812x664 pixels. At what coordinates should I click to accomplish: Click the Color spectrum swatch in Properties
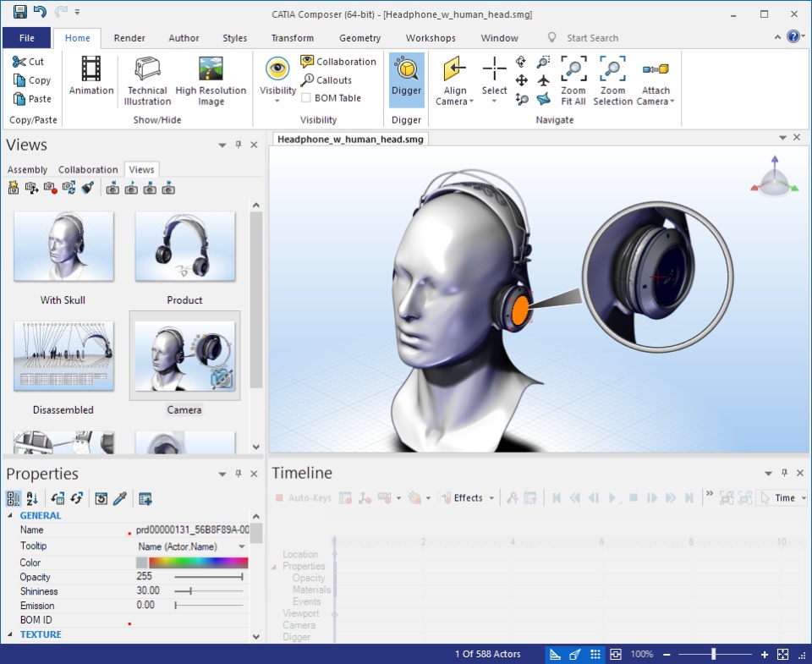(198, 562)
